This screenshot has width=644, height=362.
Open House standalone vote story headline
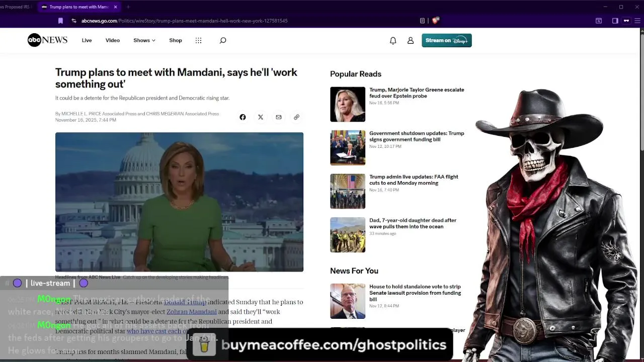[415, 293]
